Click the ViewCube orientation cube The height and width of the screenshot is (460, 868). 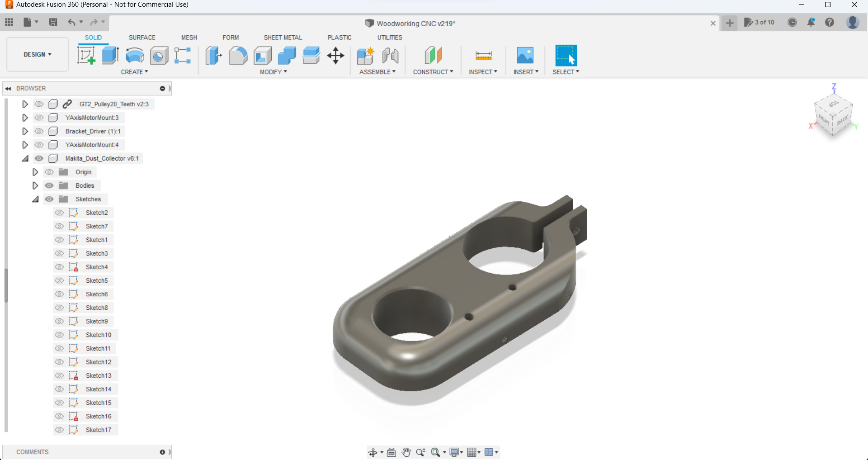pos(833,114)
